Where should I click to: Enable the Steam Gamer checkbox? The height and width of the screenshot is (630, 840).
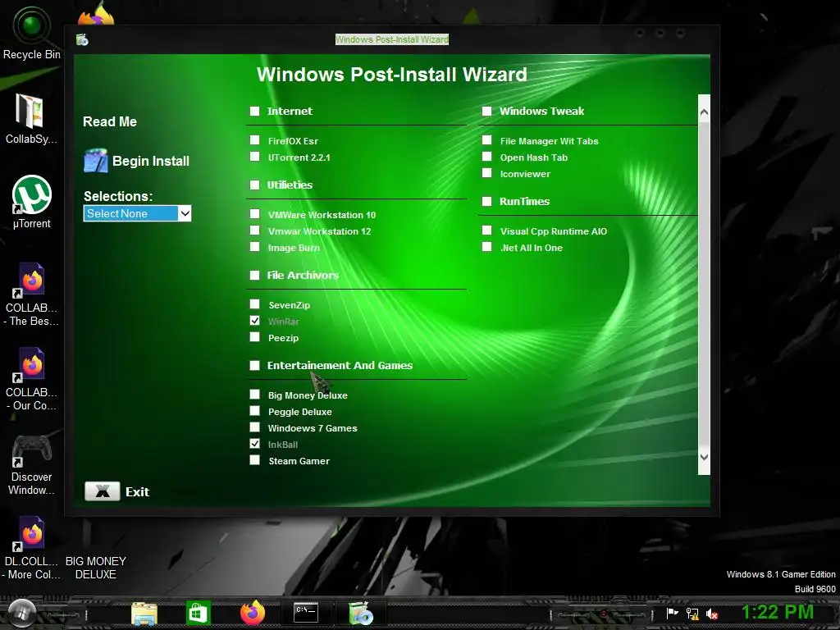pyautogui.click(x=254, y=460)
